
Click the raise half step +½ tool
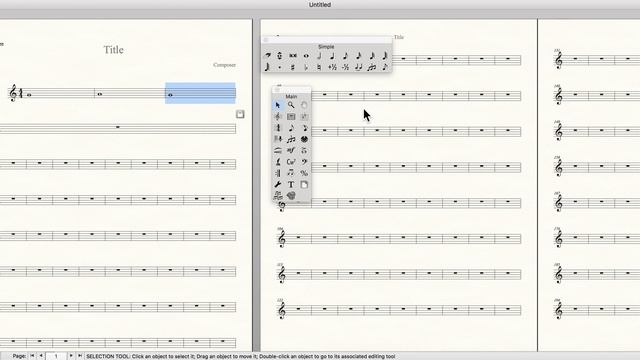332,67
